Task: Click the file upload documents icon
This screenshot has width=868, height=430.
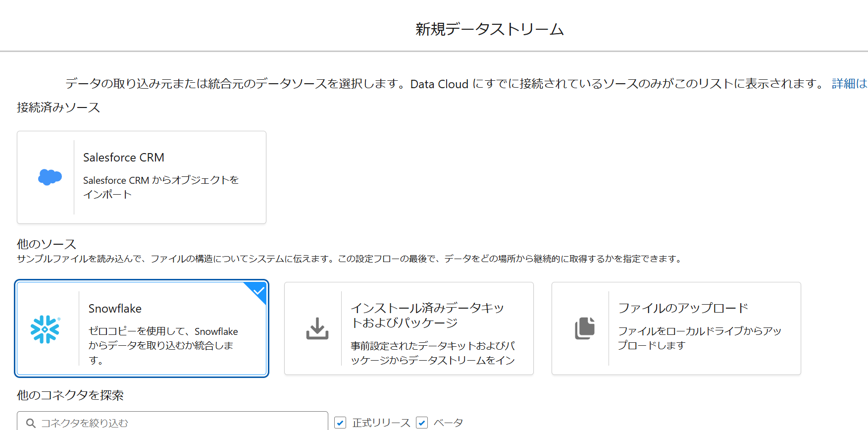Action: coord(585,328)
